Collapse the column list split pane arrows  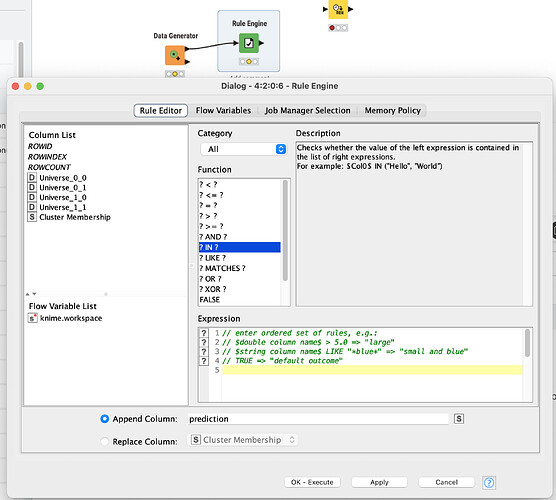pos(31,294)
